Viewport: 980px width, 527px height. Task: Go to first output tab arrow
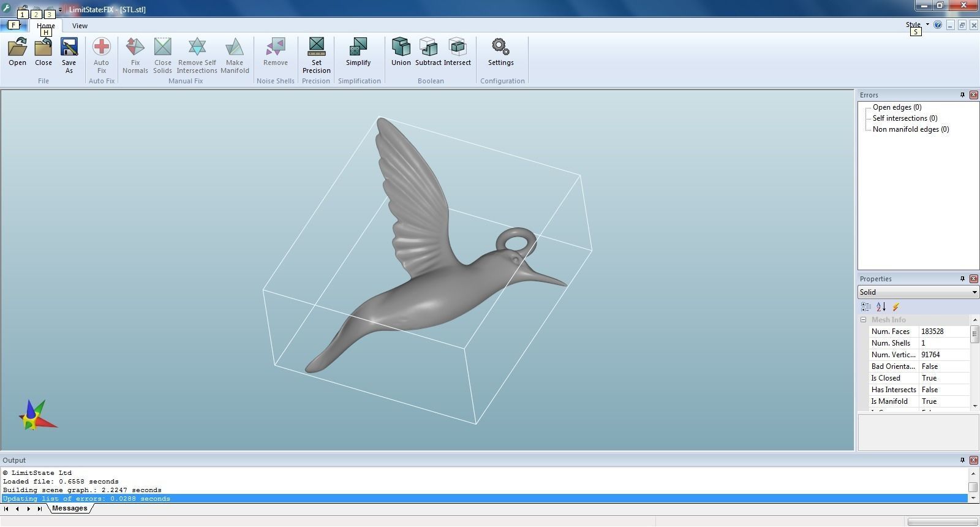tap(6, 509)
